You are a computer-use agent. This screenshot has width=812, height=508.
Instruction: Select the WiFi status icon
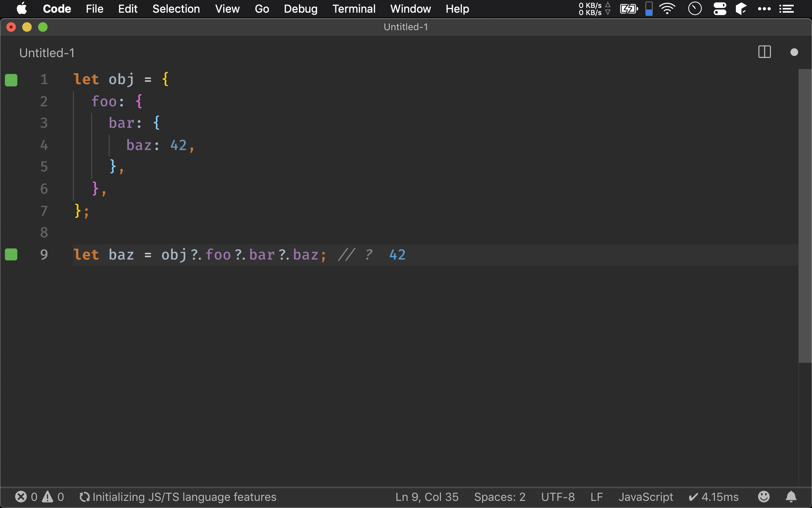[x=668, y=9]
